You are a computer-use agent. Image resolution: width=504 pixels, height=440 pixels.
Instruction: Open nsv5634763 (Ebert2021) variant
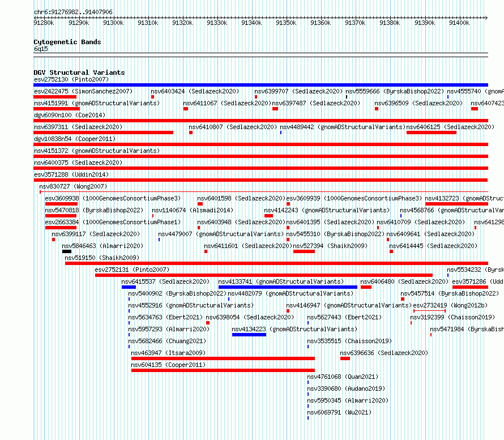coord(165,317)
